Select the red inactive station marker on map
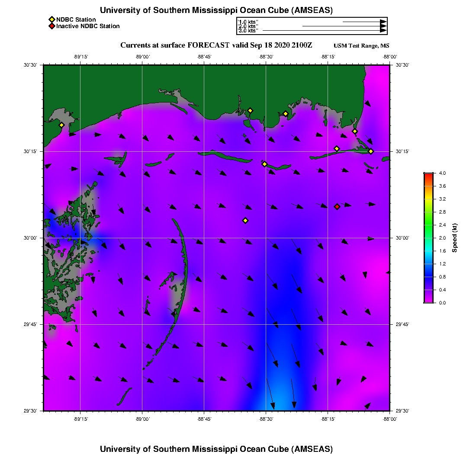The height and width of the screenshot is (454, 476). [337, 207]
